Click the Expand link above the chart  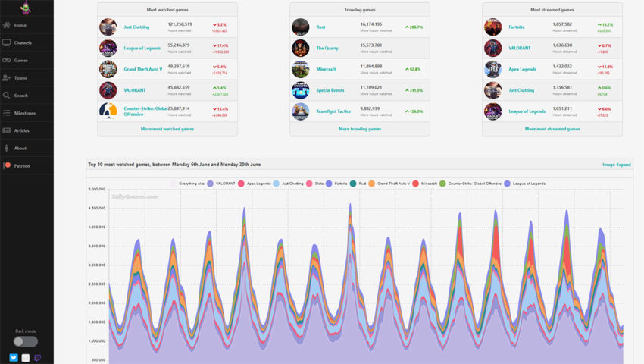[624, 165]
